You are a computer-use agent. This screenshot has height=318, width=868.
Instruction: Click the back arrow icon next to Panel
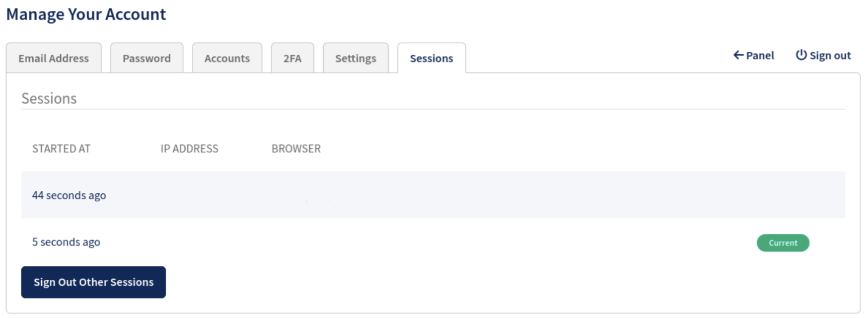737,56
